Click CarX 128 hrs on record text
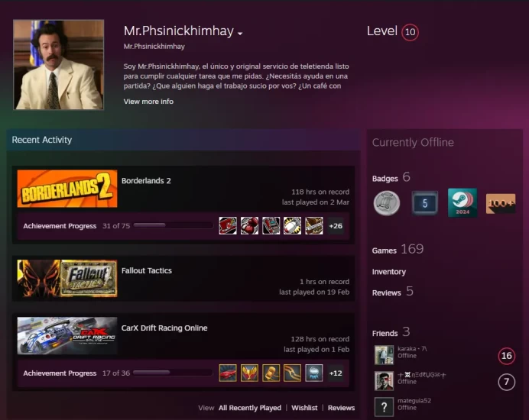529x420 pixels. click(x=320, y=339)
